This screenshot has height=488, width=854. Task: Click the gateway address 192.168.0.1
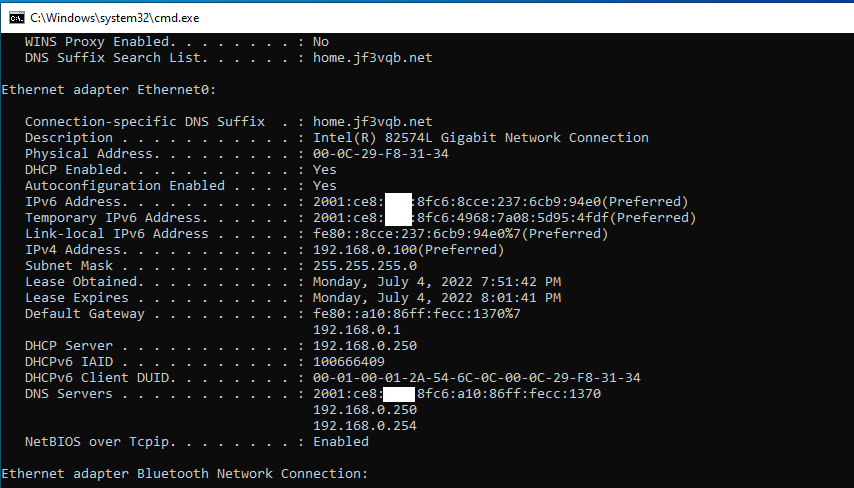pyautogui.click(x=357, y=330)
